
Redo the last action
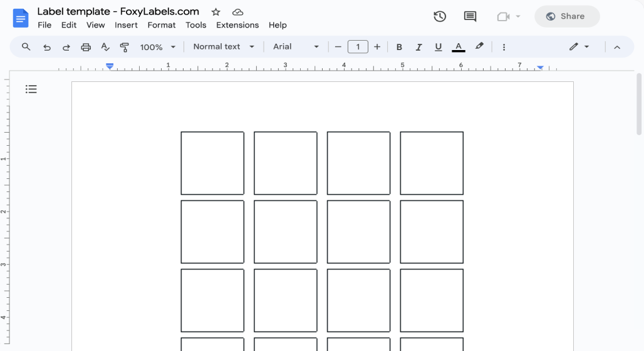click(x=66, y=47)
